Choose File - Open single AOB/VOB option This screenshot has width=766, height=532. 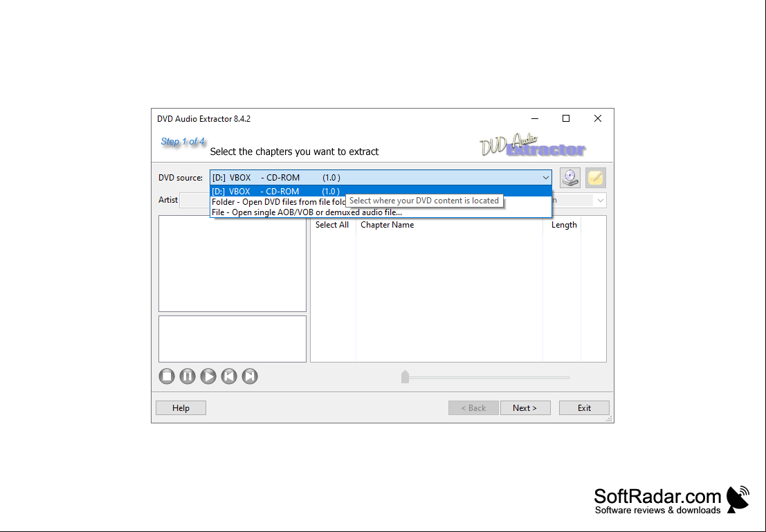point(381,212)
